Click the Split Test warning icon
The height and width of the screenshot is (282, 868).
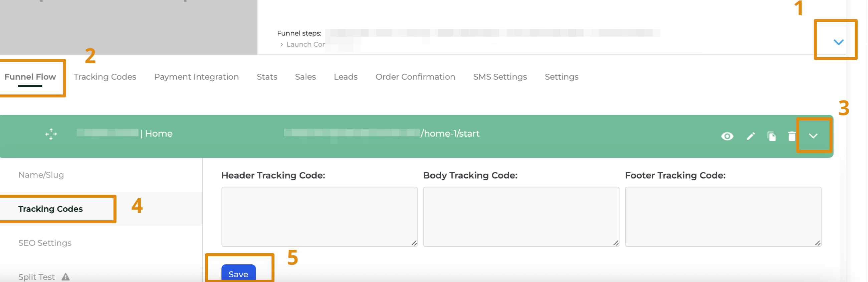[65, 277]
